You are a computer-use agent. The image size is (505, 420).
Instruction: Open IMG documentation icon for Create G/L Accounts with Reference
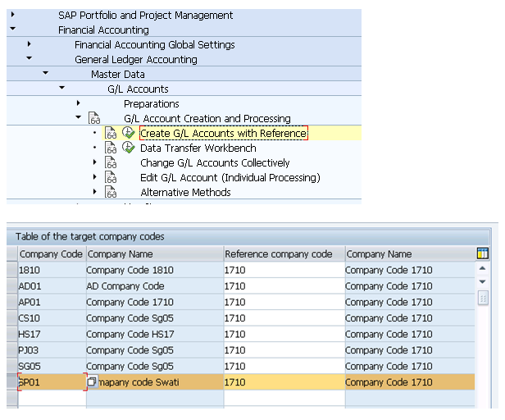(x=111, y=133)
